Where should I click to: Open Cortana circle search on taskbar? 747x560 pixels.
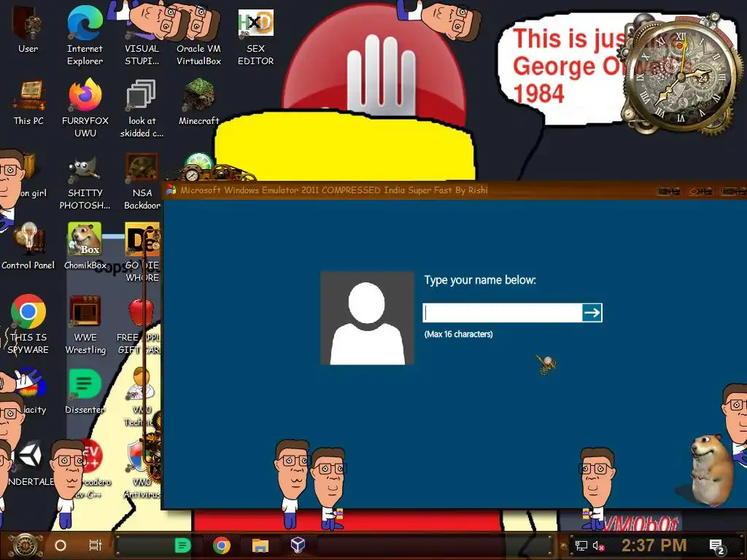coord(61,545)
